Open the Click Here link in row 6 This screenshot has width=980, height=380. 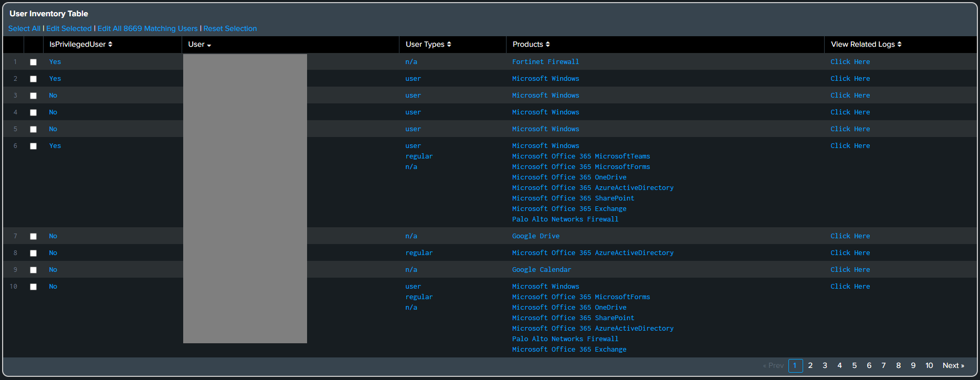[x=850, y=146]
